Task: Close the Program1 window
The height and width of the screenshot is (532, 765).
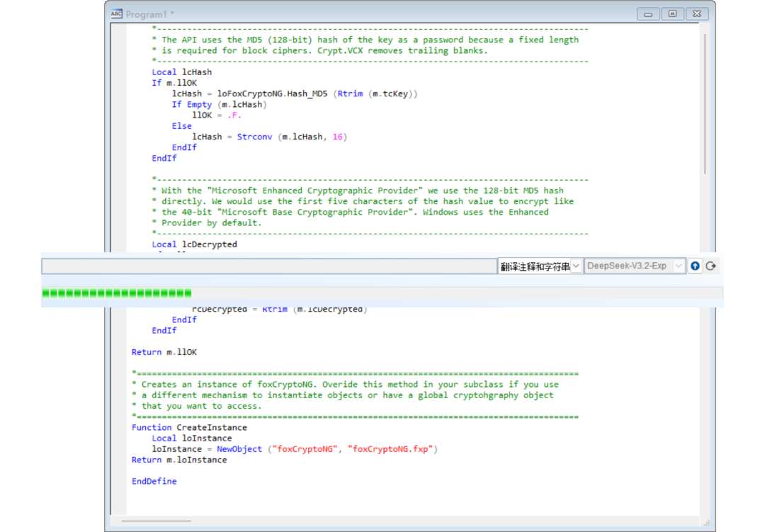Action: coord(697,14)
